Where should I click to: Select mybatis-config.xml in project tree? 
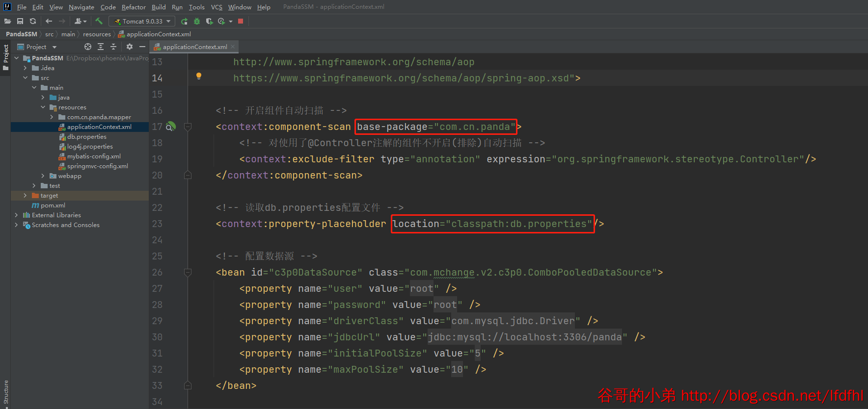[x=94, y=156]
